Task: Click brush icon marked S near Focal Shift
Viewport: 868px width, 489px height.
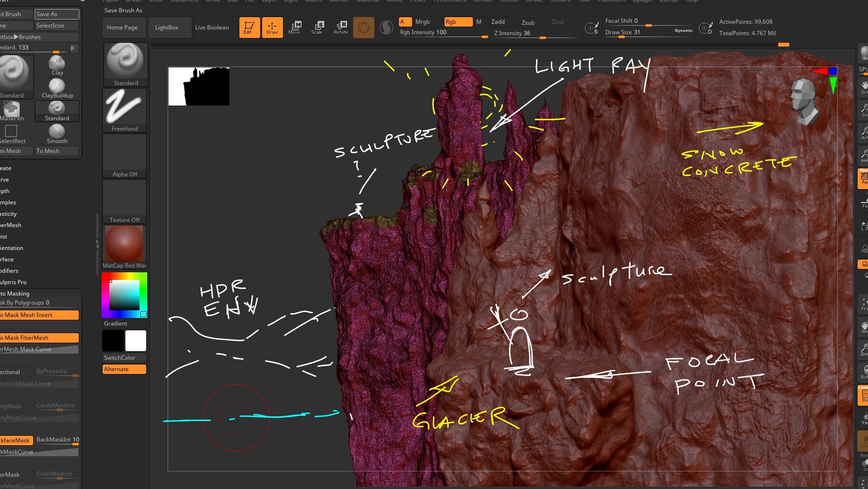Action: [x=592, y=28]
